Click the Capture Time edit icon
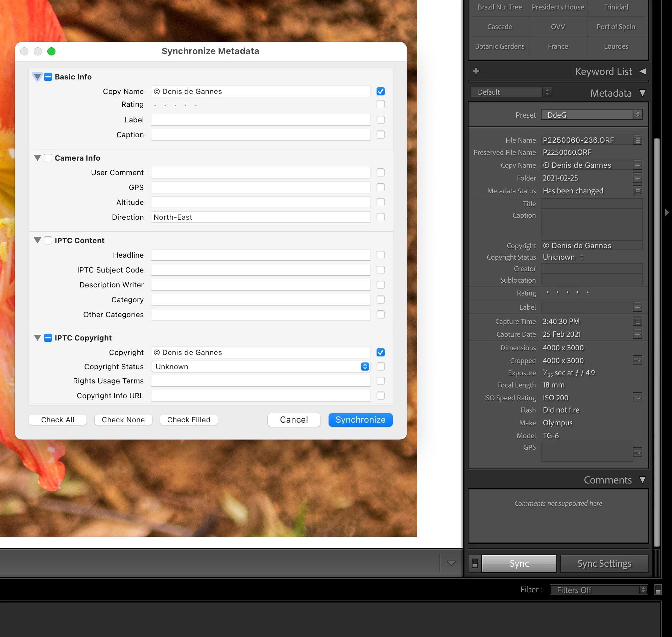Viewport: 672px width, 637px height. tap(638, 321)
